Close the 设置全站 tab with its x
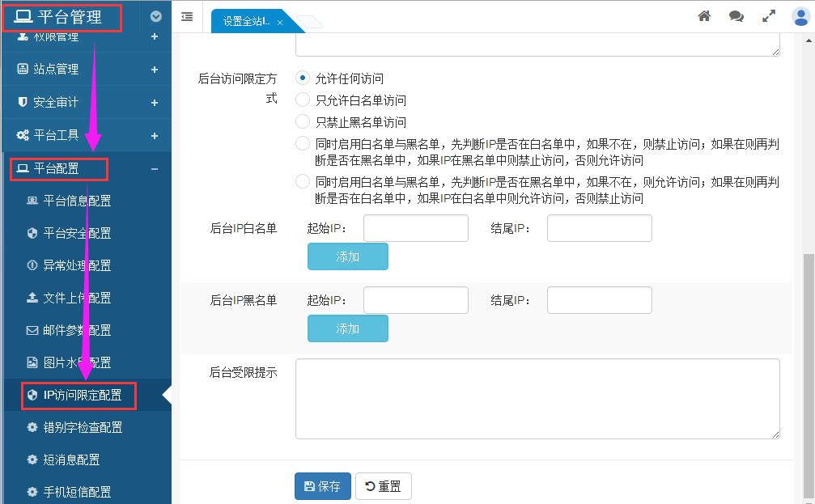 point(280,23)
